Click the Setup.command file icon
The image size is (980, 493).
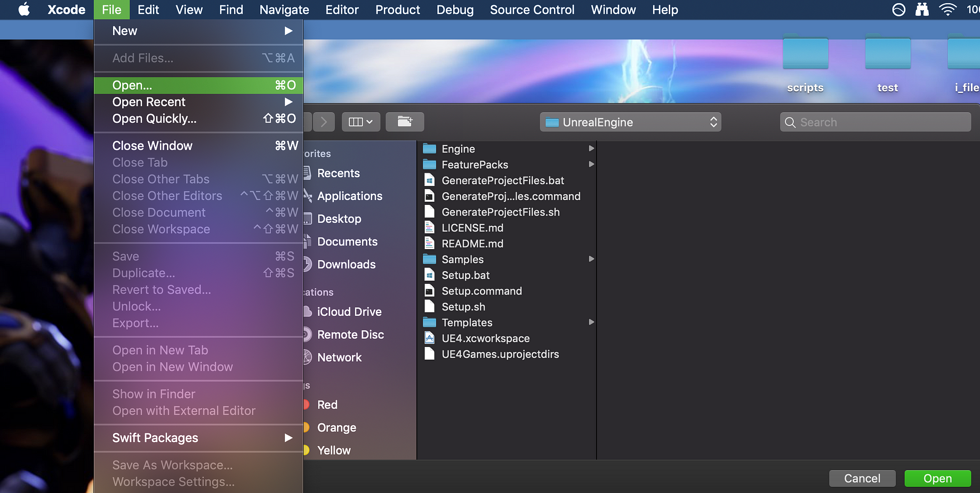click(x=429, y=291)
